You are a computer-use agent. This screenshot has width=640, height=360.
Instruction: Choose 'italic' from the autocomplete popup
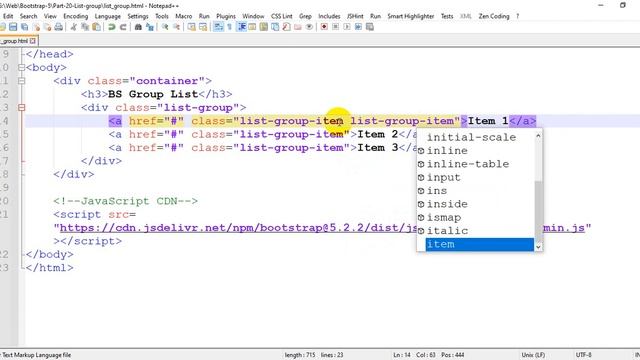point(447,231)
